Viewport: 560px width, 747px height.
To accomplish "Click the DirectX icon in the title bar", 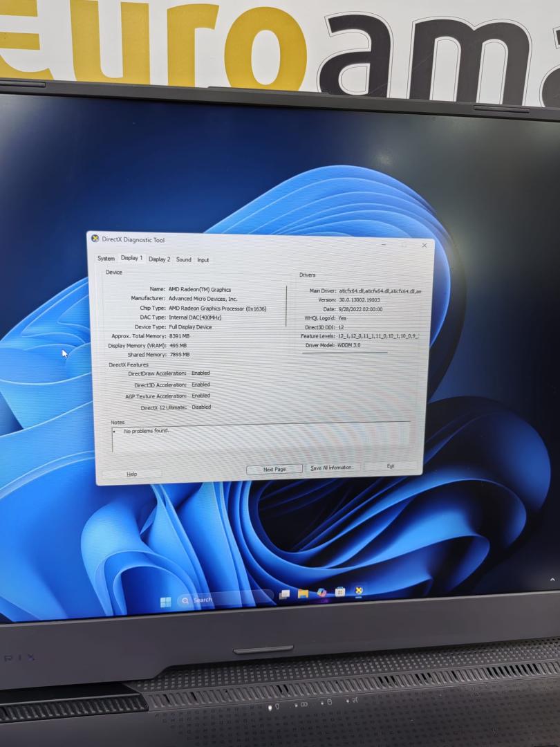I will [95, 239].
